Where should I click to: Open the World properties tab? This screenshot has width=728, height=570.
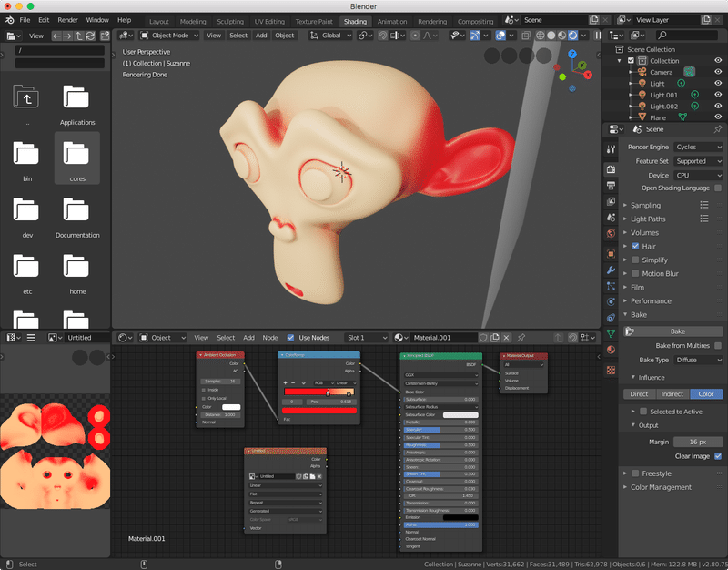click(611, 233)
